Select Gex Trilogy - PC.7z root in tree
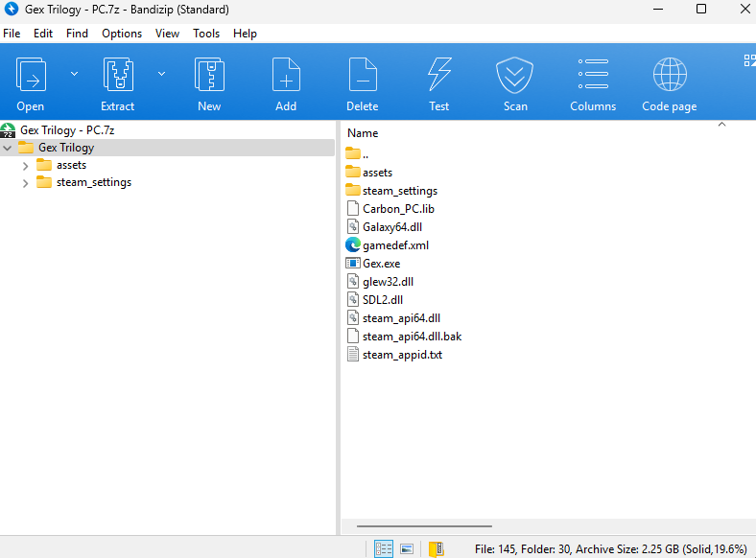 click(67, 130)
